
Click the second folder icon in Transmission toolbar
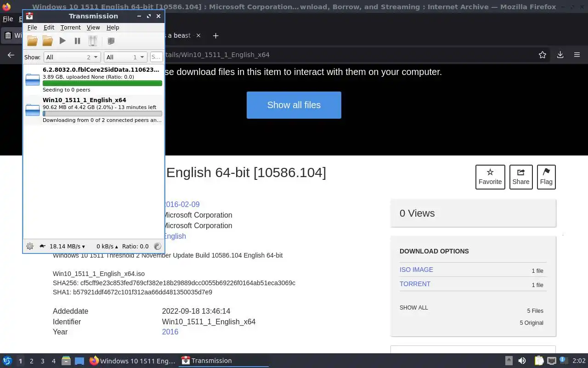pyautogui.click(x=47, y=41)
